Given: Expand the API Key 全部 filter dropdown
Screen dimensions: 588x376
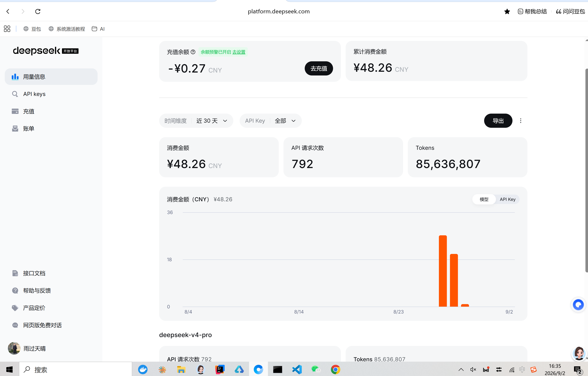Looking at the screenshot, I should point(270,121).
